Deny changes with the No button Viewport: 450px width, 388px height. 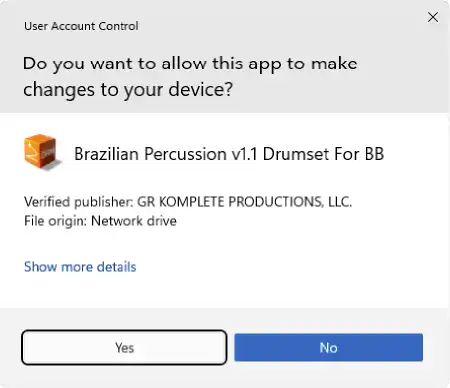[328, 347]
